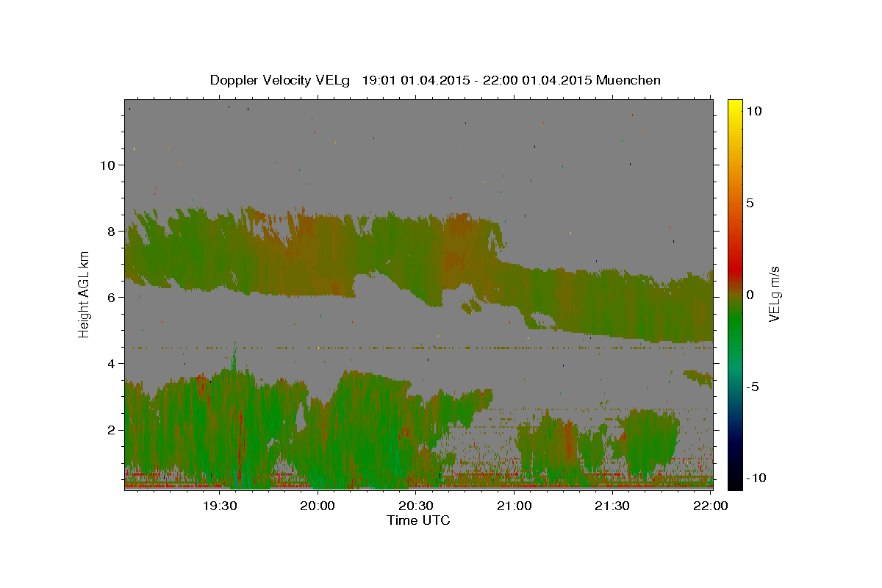Click the colorbar tick label -10
The image size is (882, 588).
(x=755, y=478)
